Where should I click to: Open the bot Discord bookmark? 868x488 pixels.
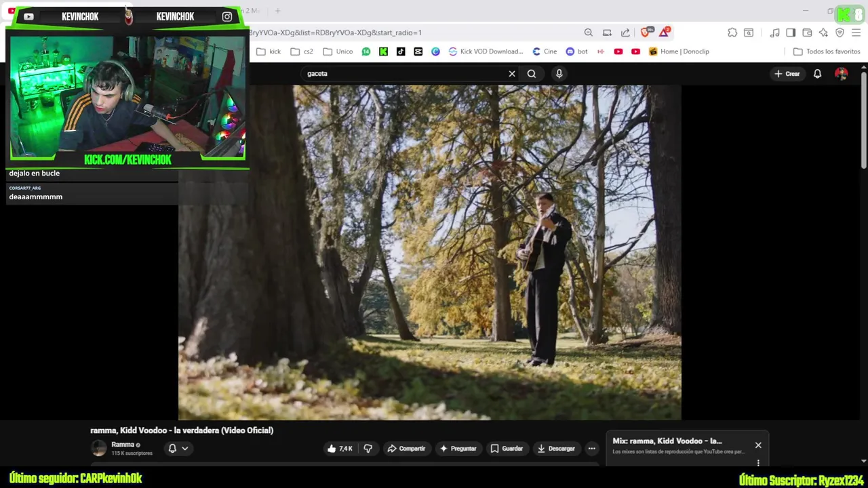(577, 52)
